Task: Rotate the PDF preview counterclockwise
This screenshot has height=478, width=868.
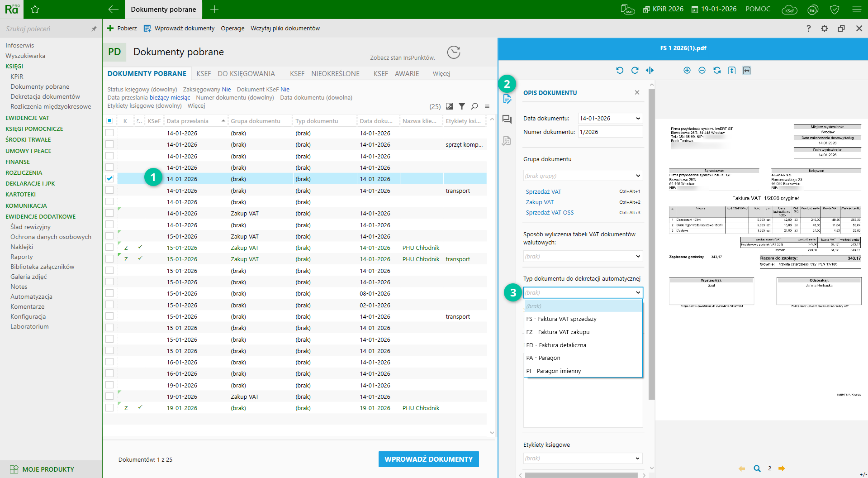Action: tap(620, 70)
